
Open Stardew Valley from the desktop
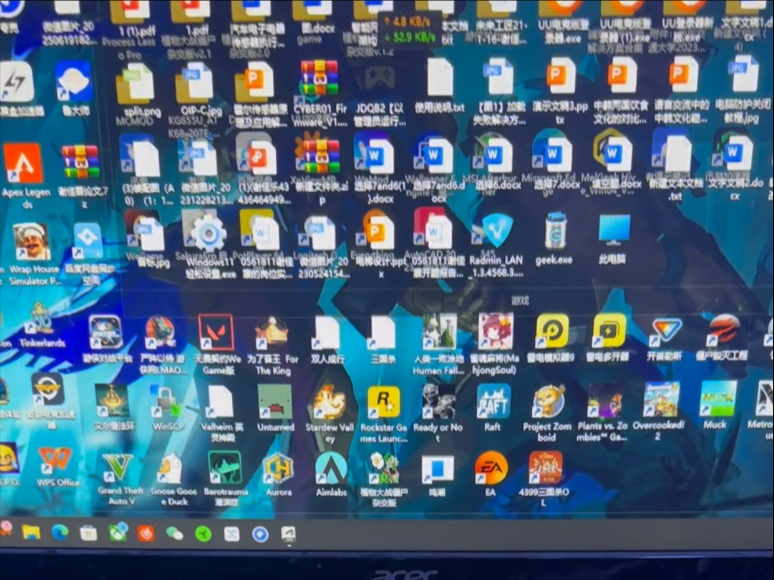click(x=329, y=402)
